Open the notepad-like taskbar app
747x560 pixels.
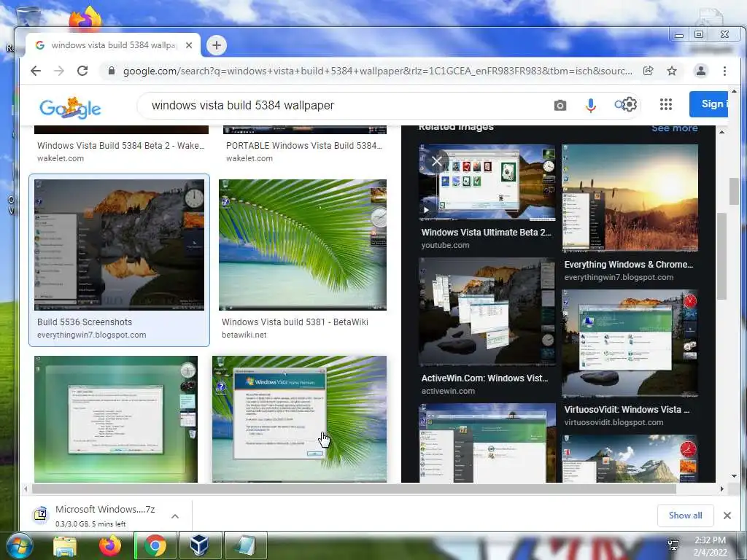pyautogui.click(x=245, y=545)
